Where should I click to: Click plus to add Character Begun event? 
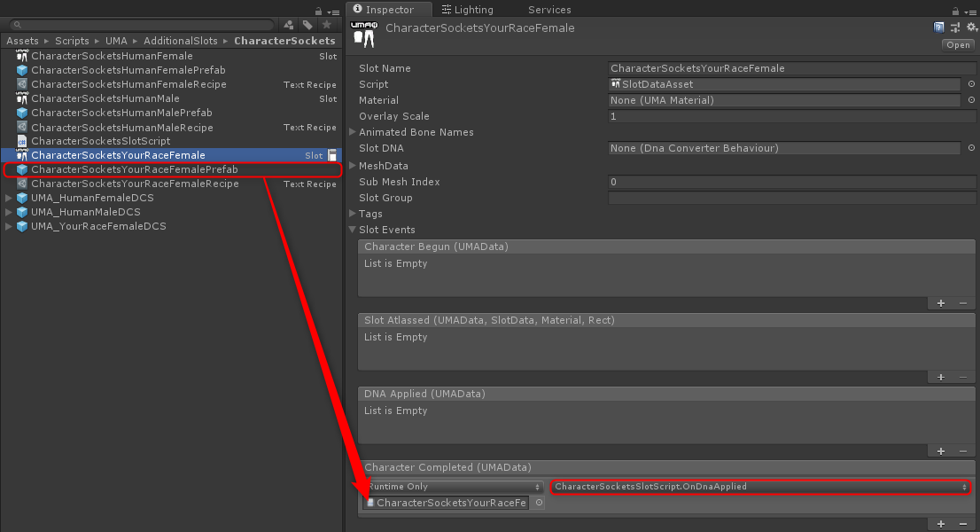pos(941,303)
